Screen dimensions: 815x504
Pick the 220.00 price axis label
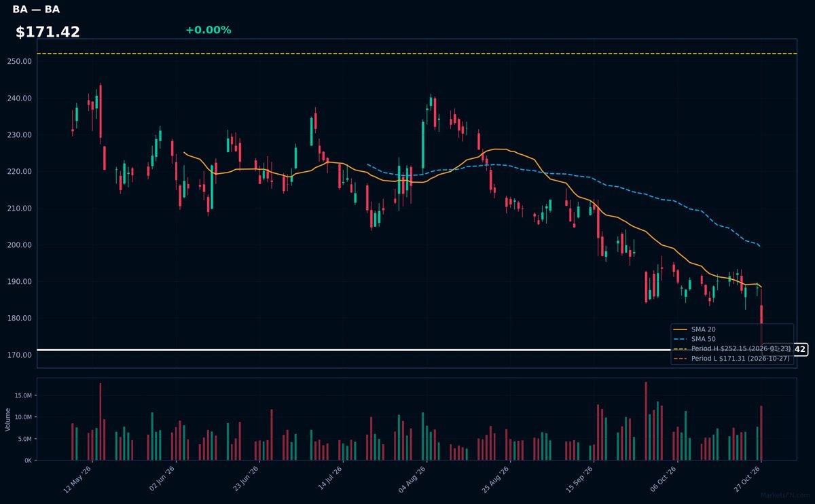(x=18, y=171)
